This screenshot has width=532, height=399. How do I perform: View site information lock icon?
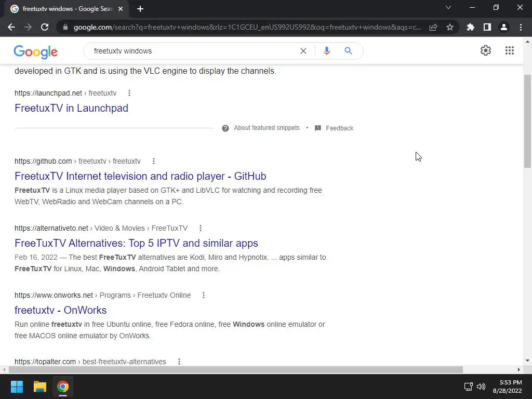click(x=65, y=27)
